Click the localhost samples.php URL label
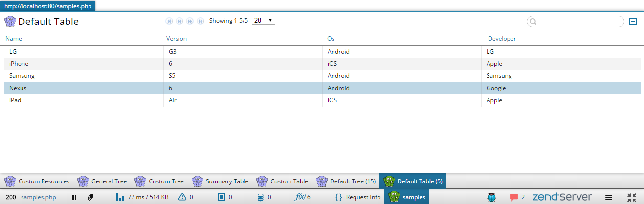 [x=48, y=5]
